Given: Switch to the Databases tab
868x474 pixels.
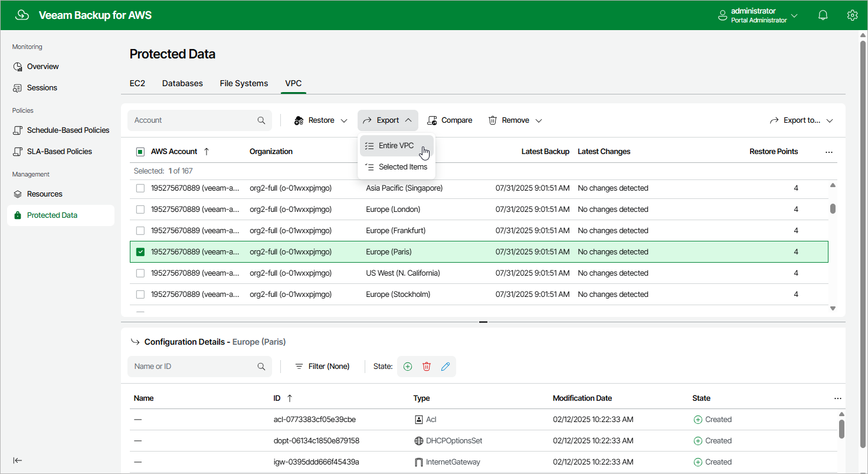Looking at the screenshot, I should click(182, 83).
